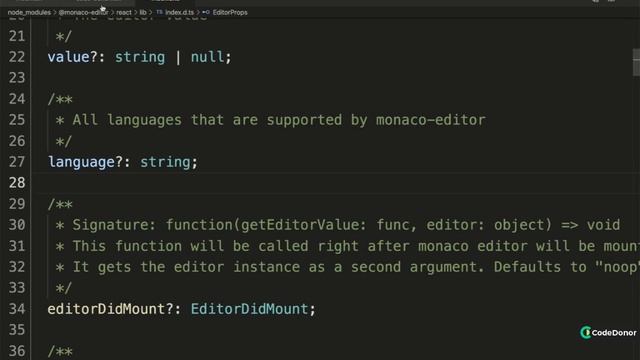This screenshot has width=640, height=360.
Task: Click 'getEditorValue' in the Signature comment
Action: [x=300, y=225]
